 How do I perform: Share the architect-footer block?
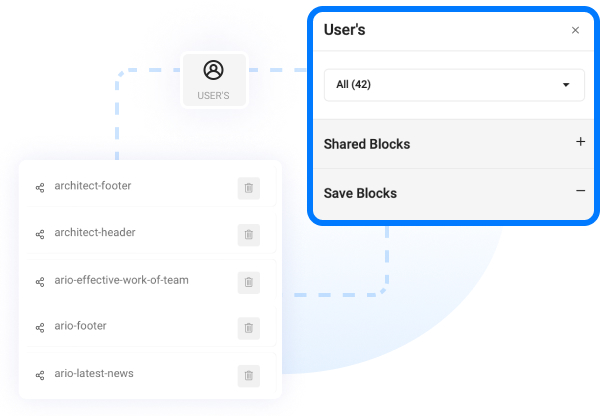(x=40, y=188)
